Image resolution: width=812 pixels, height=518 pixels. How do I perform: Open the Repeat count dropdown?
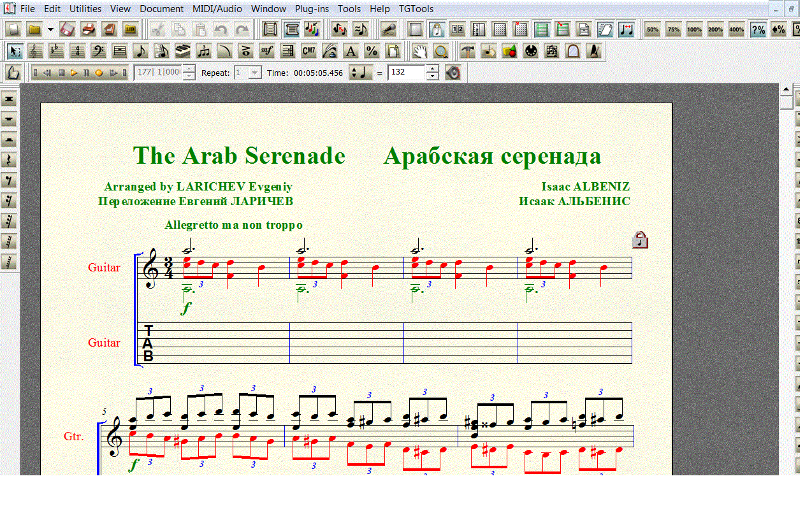pyautogui.click(x=254, y=73)
